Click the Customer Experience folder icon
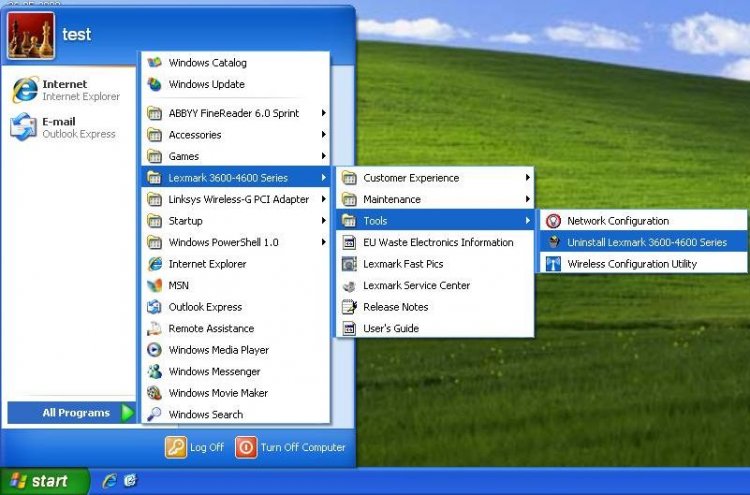 coord(349,178)
